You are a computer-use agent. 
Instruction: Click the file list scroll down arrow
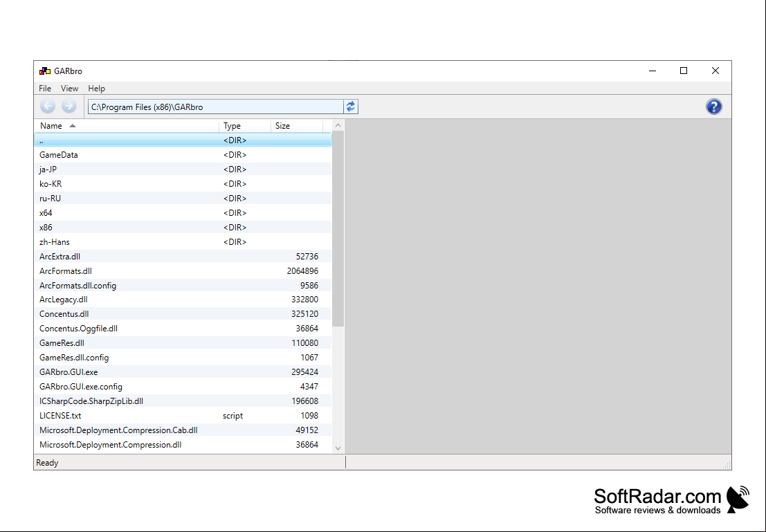click(338, 448)
